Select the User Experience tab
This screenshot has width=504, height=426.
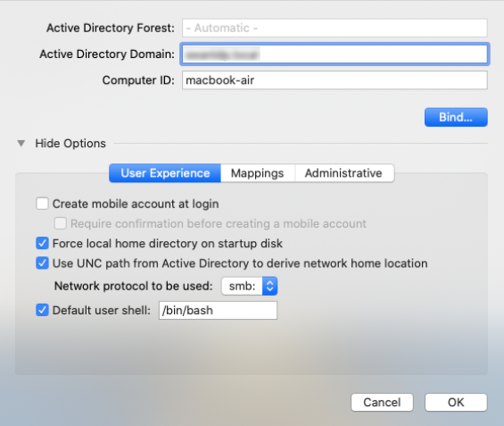coord(165,173)
